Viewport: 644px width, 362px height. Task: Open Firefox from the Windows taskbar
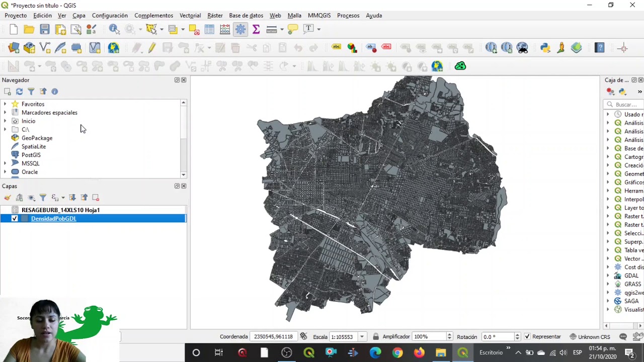(419, 352)
